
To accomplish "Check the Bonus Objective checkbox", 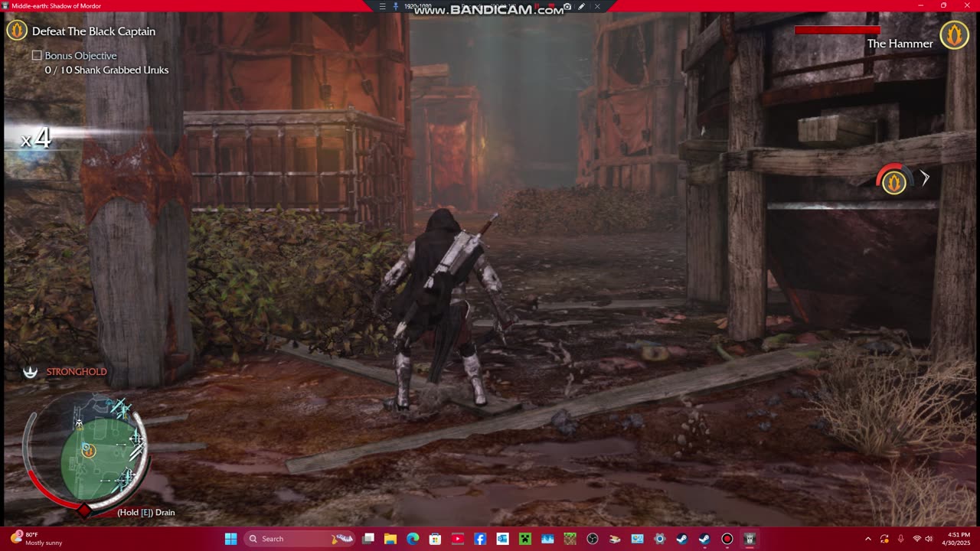I will coord(37,56).
